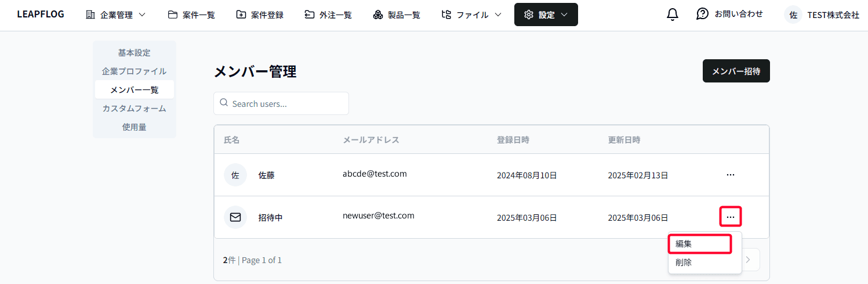Image resolution: width=868 pixels, height=284 pixels.
Task: Click the 佐 user avatar in header
Action: coord(793,15)
